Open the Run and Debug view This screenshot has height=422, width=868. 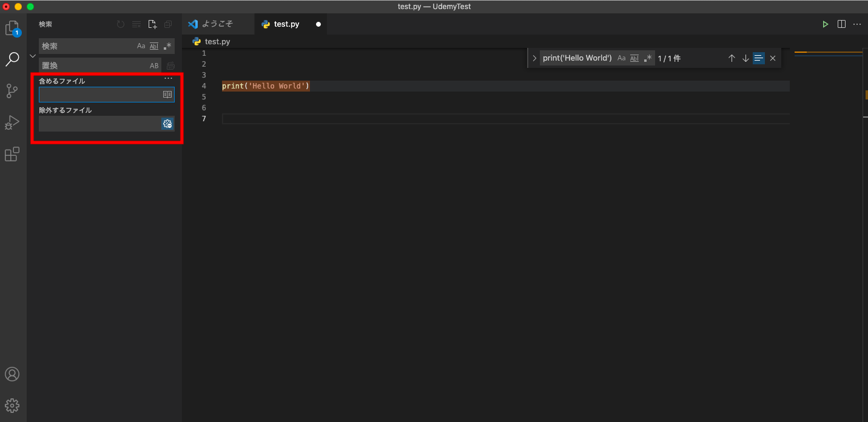12,123
